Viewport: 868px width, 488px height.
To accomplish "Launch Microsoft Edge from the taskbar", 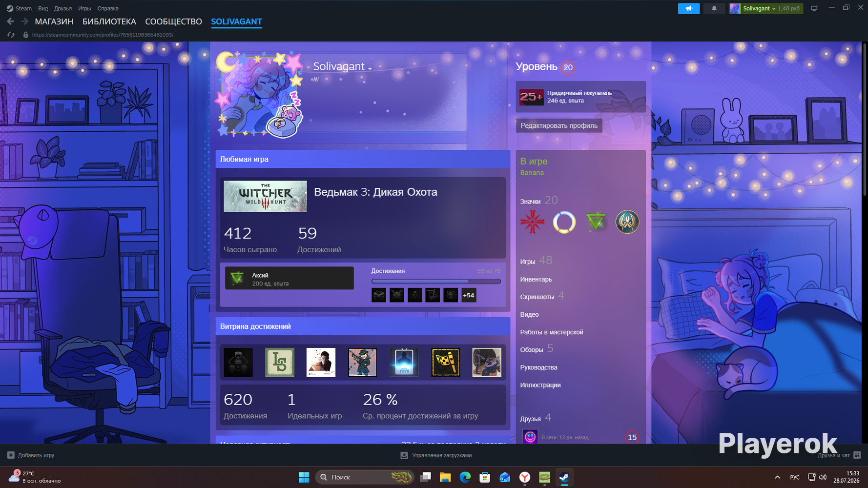I will tap(465, 477).
